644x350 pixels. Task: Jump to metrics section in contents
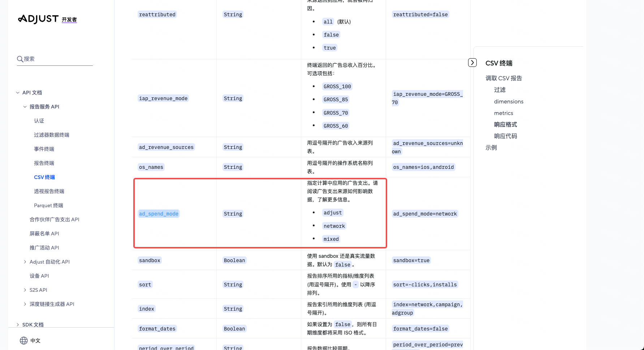[x=503, y=113]
